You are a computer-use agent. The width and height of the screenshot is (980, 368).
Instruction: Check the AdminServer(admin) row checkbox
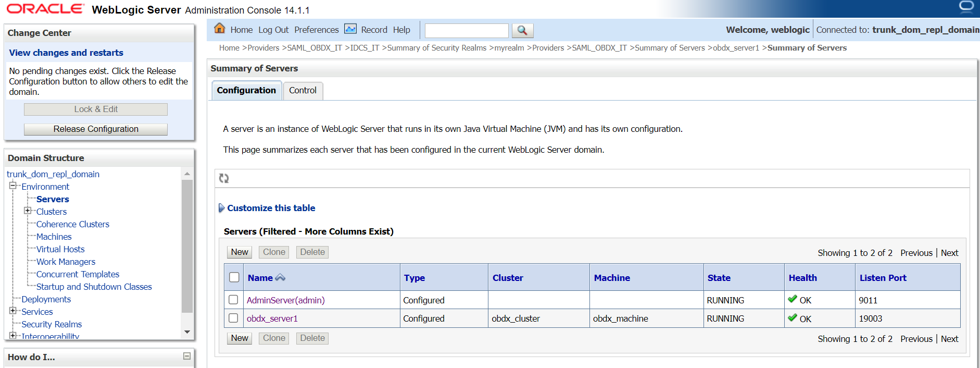pos(233,300)
